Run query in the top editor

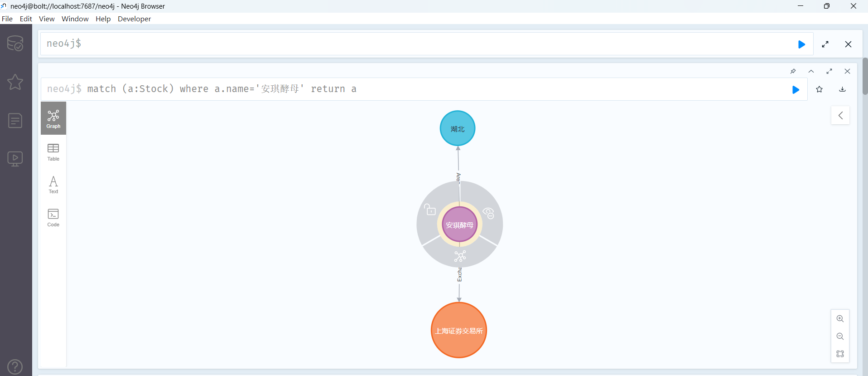click(801, 44)
